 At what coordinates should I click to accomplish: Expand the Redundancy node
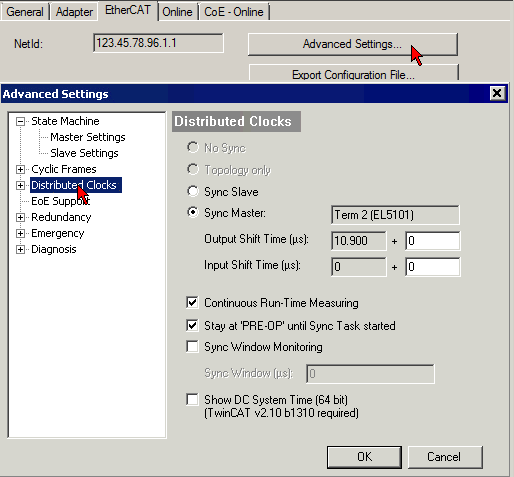coord(20,217)
